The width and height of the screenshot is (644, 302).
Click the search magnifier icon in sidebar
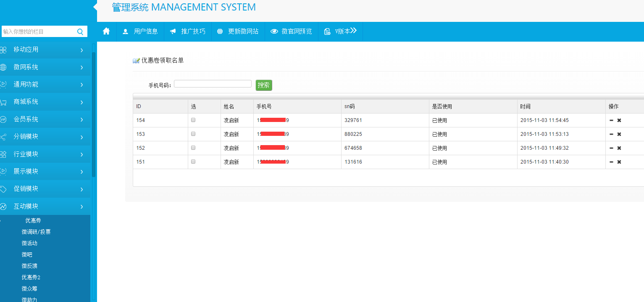click(x=80, y=32)
